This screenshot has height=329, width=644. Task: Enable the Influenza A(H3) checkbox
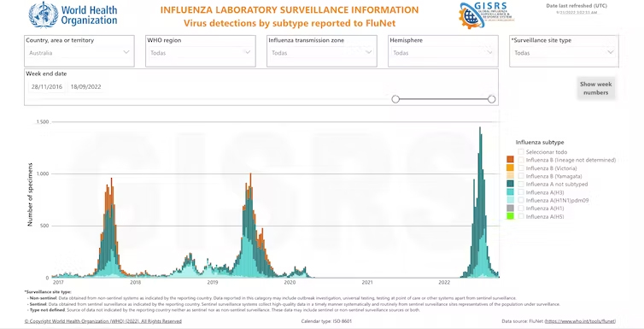click(521, 192)
